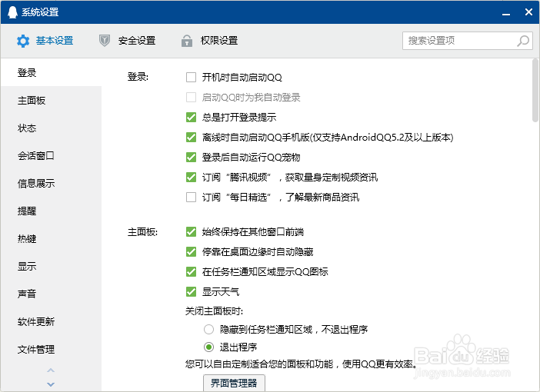Click the 登录: section heading
This screenshot has height=392, width=540.
pos(138,77)
